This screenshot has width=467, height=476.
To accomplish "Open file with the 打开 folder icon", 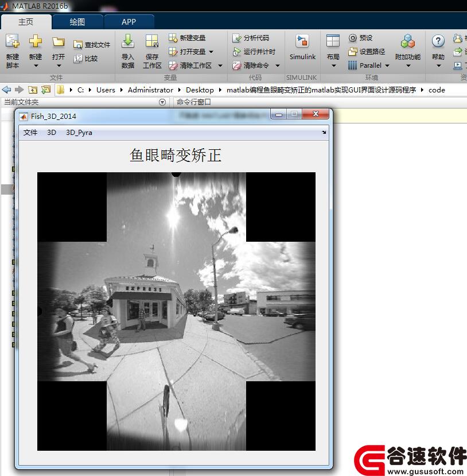I will tap(58, 41).
